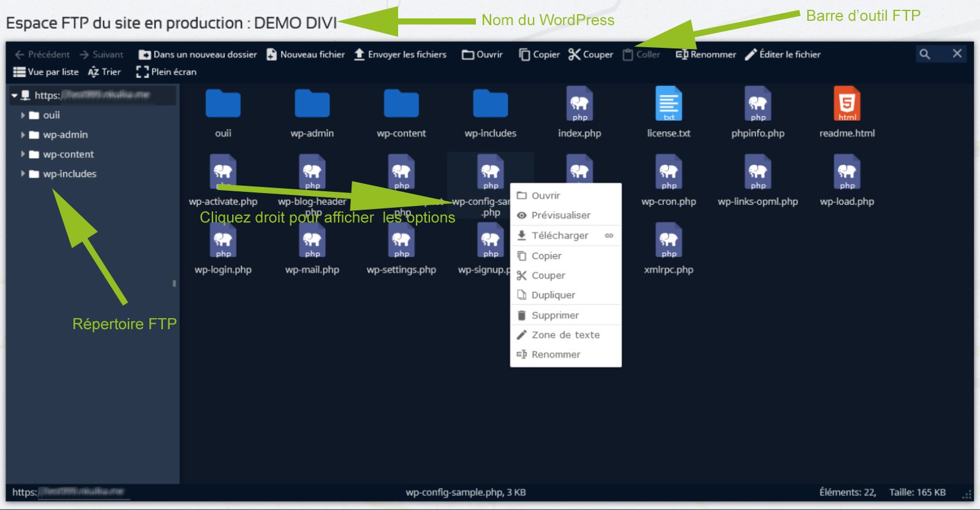
Task: Click Éditer le fichier in toolbar
Action: pyautogui.click(x=783, y=55)
